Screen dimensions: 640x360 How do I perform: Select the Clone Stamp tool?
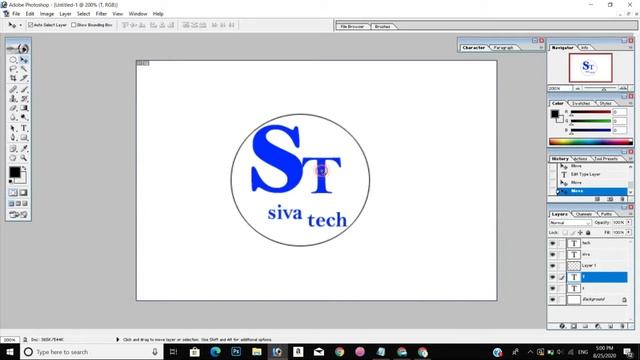click(x=13, y=98)
